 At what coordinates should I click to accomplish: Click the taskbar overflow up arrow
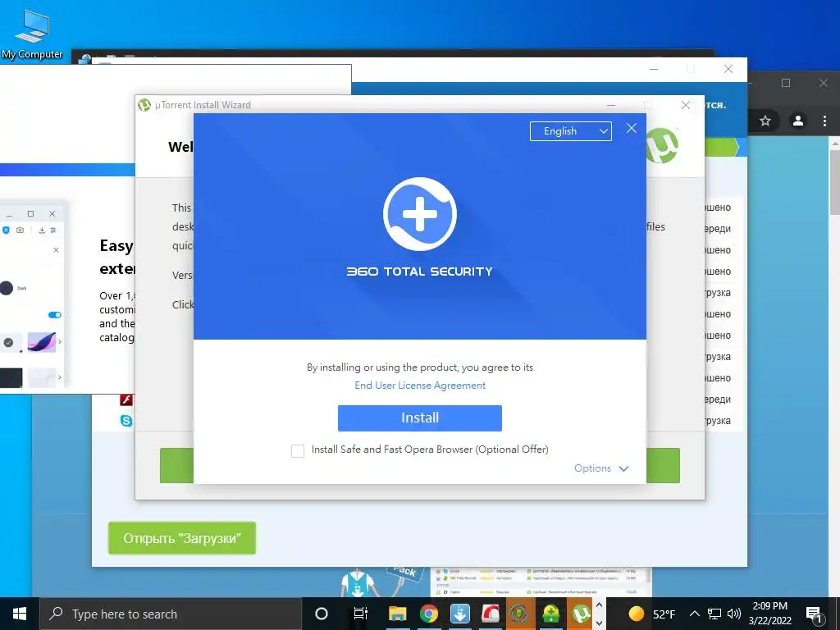[599, 605]
